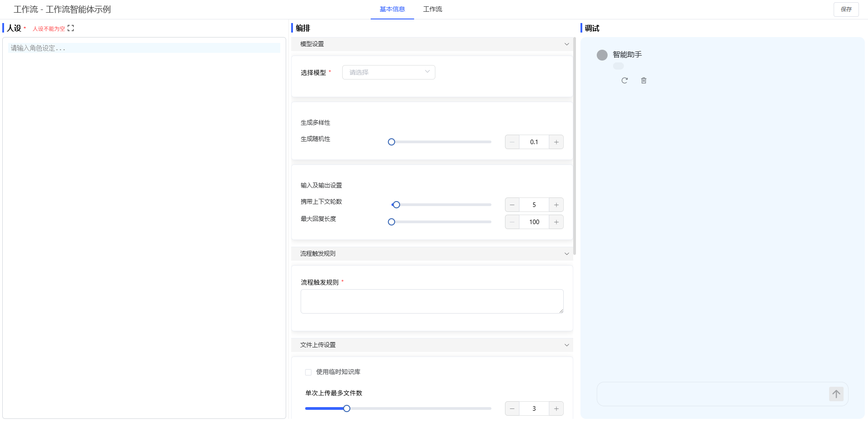Decrease 单次上传最多文件数 with minus button

512,408
